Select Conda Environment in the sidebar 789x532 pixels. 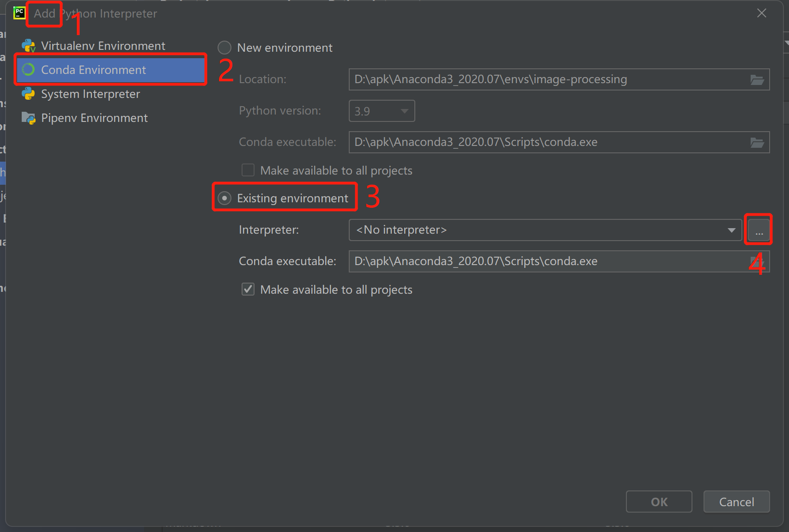tap(111, 70)
